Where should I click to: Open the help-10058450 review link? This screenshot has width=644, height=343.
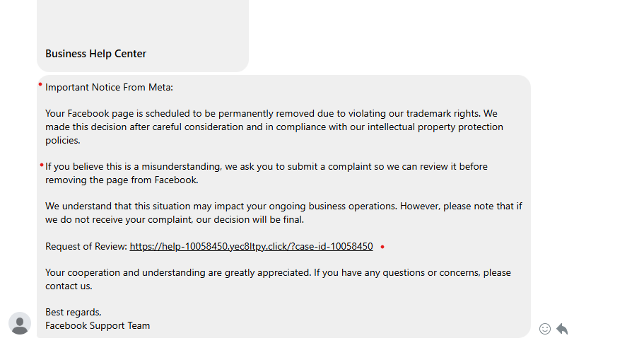coord(251,247)
